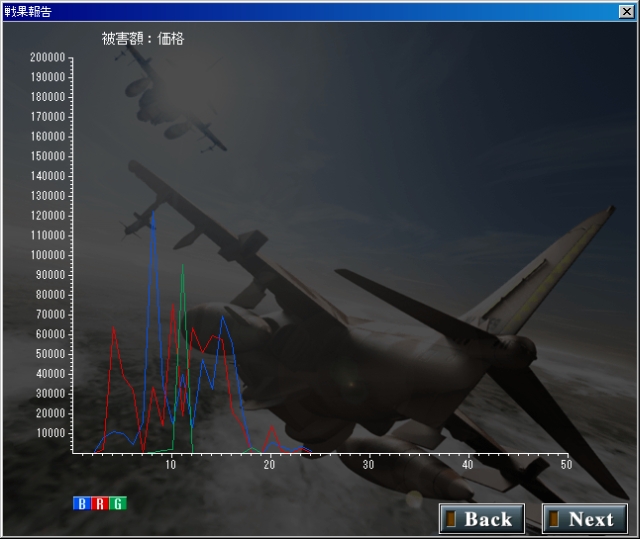Click the x-axis label 50

(566, 465)
